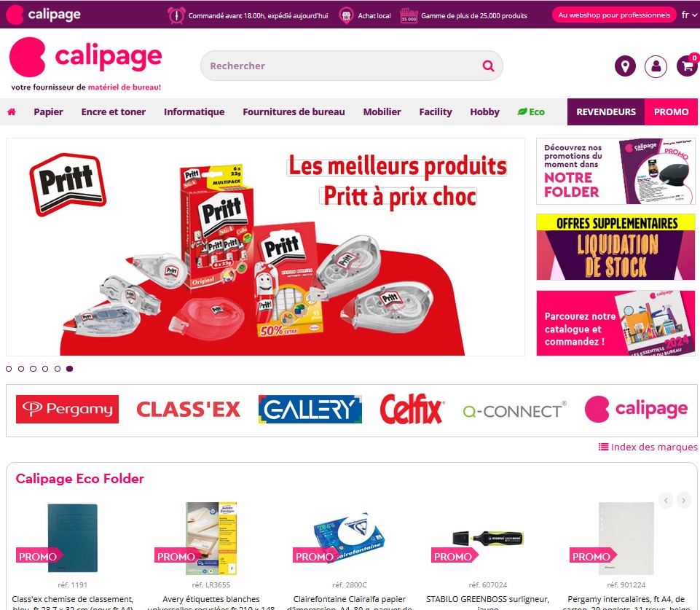Open the PROMO tab
The width and height of the screenshot is (700, 610).
[671, 112]
